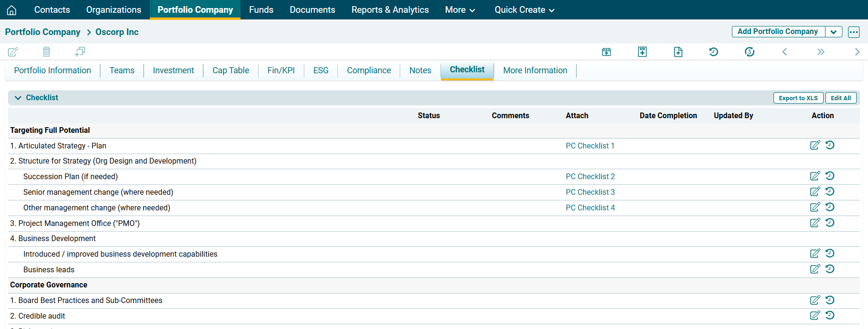Click the ellipsis more options button
This screenshot has height=329, width=868.
click(853, 32)
